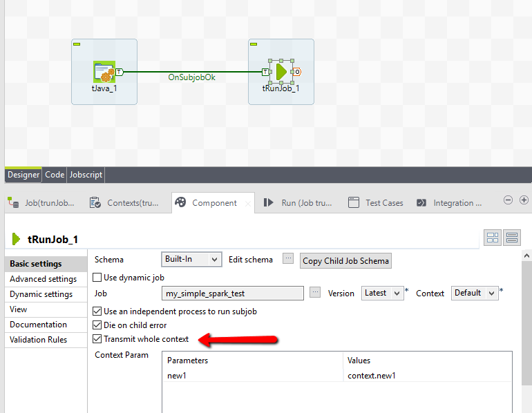Open the Test Cases tab

click(376, 203)
